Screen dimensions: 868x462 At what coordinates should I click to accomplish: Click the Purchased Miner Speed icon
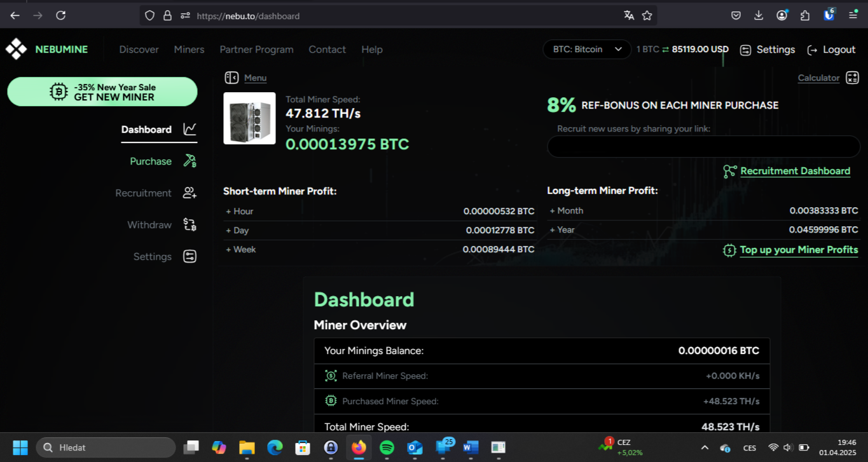331,401
